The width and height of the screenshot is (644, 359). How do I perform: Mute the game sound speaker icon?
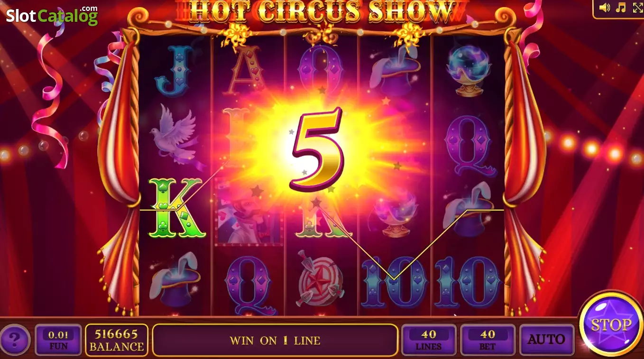[x=604, y=8]
